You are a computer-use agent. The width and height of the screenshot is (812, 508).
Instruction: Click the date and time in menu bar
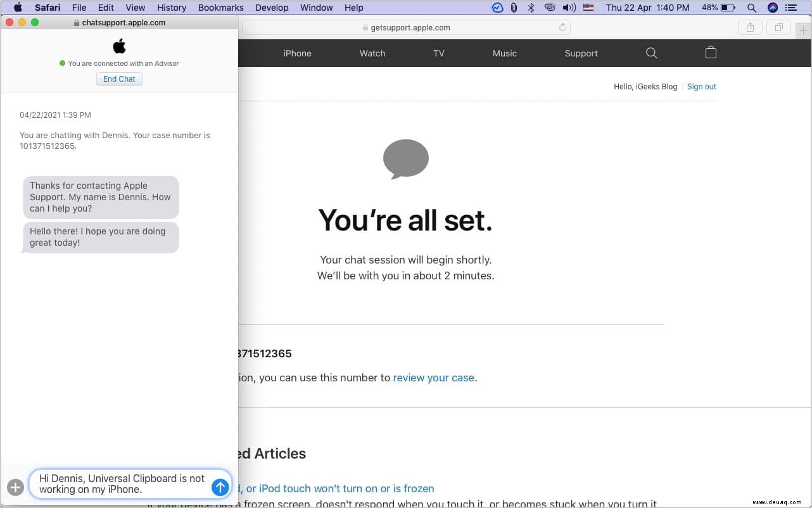648,8
